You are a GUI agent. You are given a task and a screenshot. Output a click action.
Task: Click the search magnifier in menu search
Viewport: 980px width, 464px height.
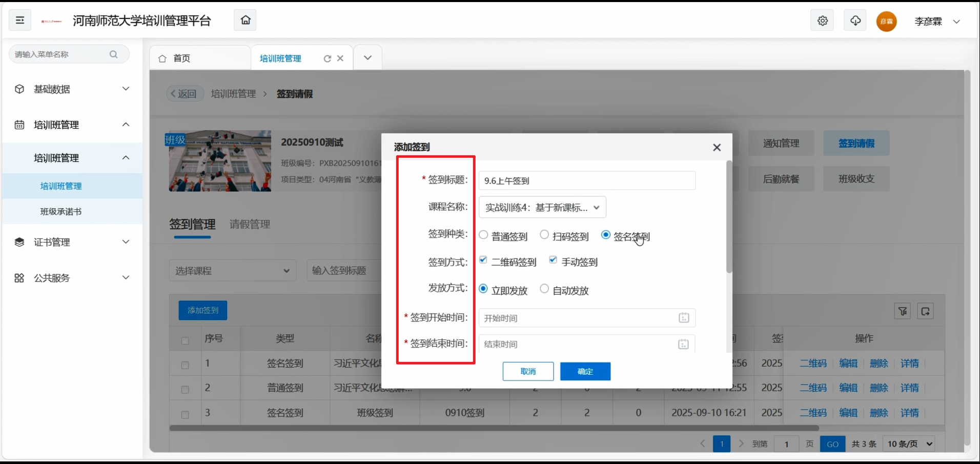114,54
